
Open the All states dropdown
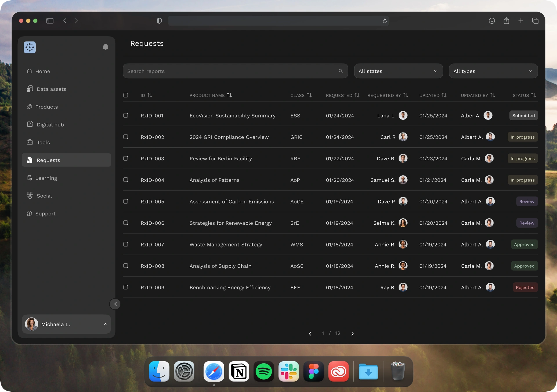(398, 71)
